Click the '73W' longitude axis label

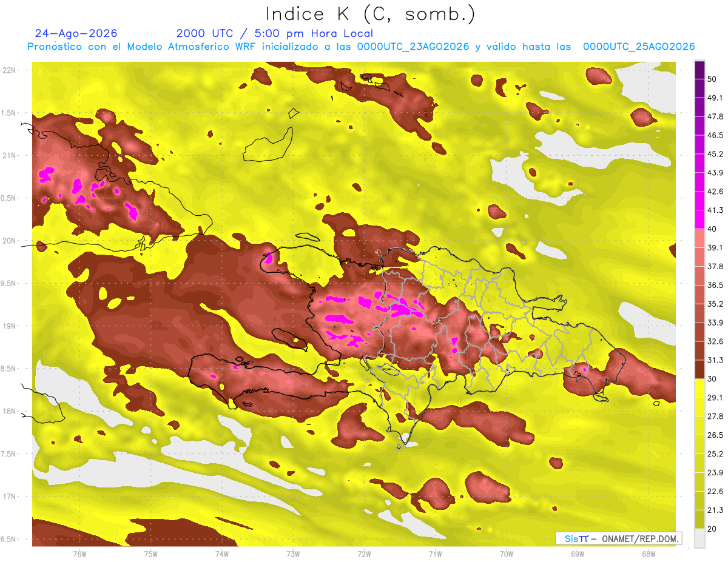(x=293, y=554)
